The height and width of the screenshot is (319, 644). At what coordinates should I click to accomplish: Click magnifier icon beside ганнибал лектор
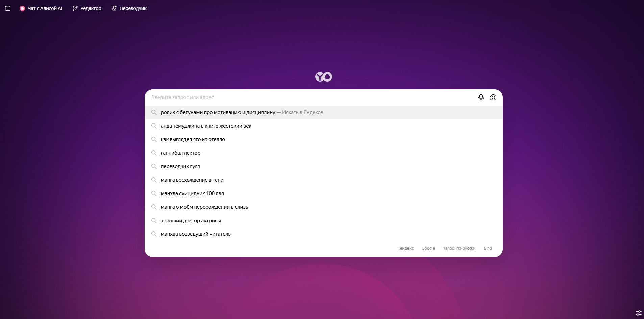coord(154,153)
